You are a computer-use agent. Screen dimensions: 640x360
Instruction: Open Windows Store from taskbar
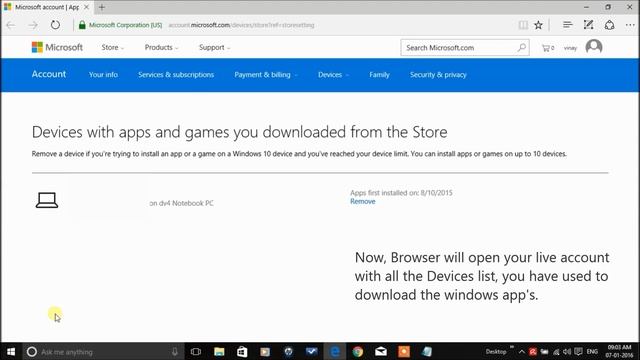242,352
